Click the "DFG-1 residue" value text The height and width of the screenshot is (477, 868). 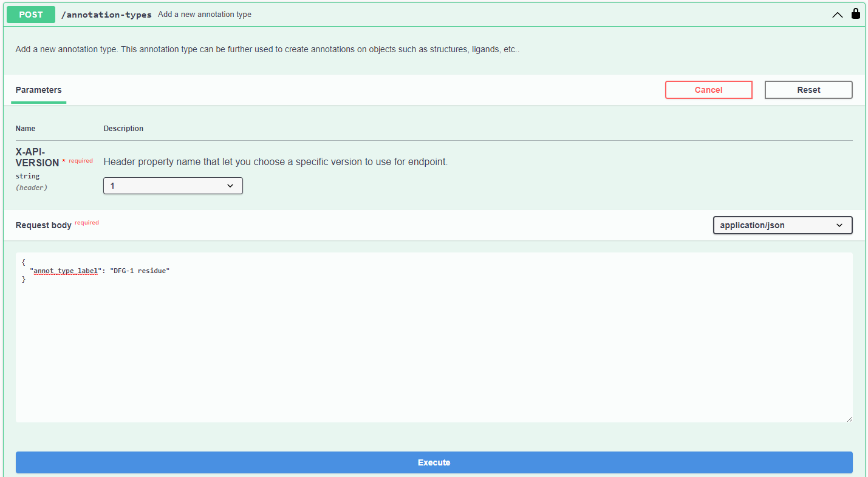coord(140,271)
